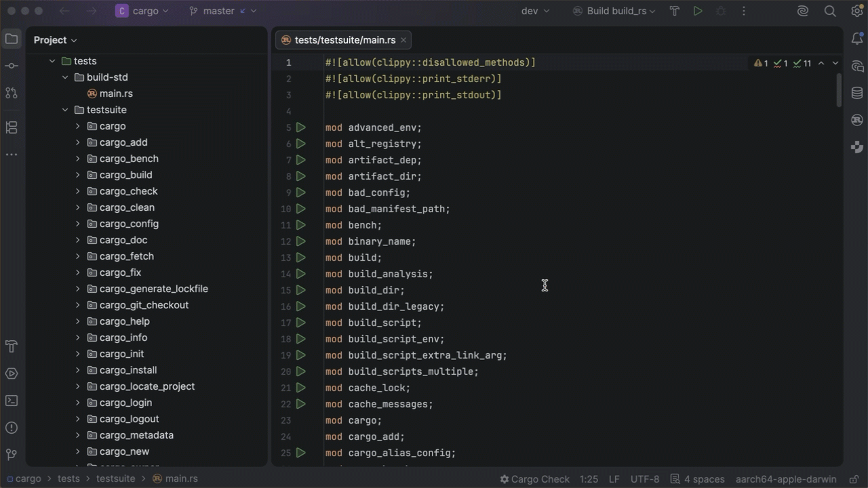Screen dimensions: 868x488
Task: Click the Build project hammer icon in toolbar
Action: point(675,11)
